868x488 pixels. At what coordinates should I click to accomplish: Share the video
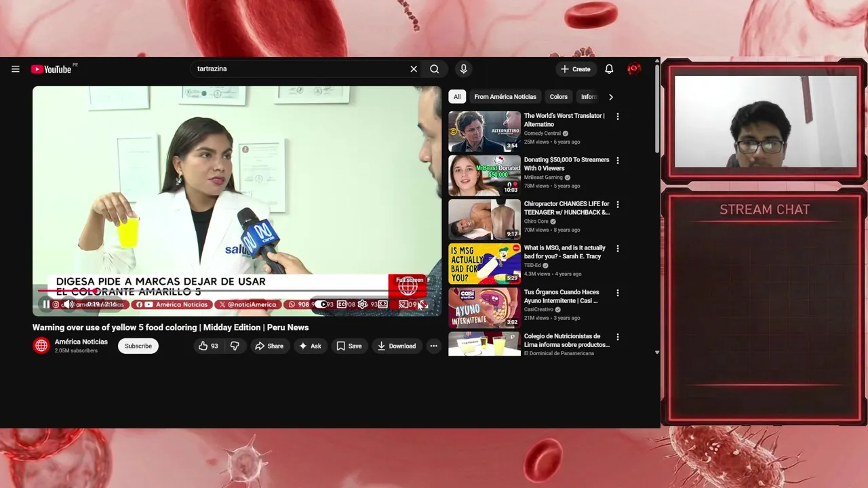(x=269, y=346)
